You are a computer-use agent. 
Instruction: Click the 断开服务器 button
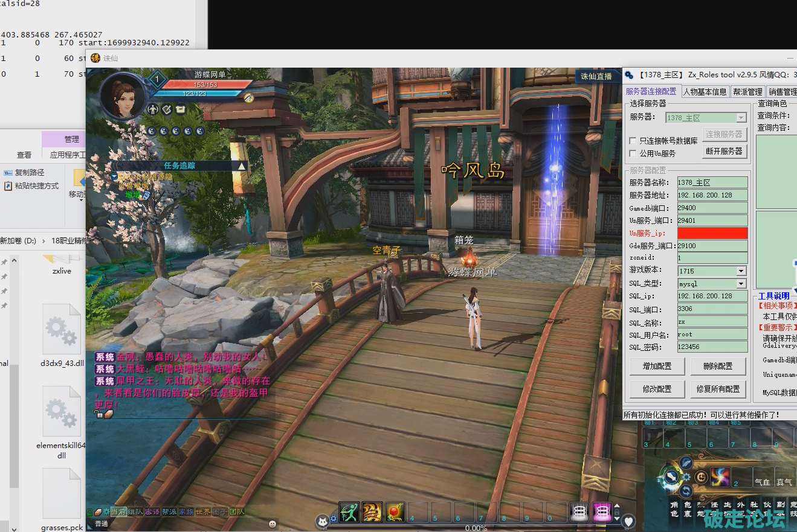pyautogui.click(x=724, y=151)
